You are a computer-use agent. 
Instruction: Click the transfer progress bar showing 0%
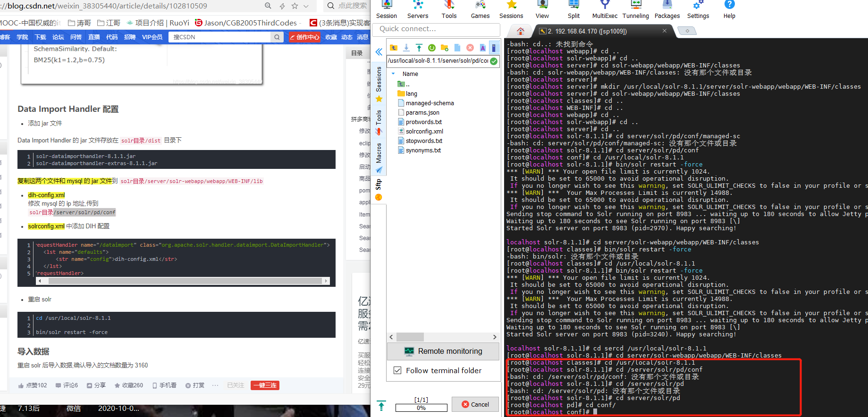click(x=421, y=408)
